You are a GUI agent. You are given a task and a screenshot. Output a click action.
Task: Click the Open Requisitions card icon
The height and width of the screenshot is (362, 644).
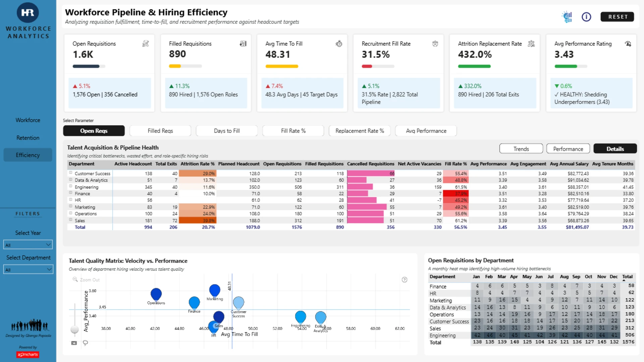pyautogui.click(x=146, y=44)
